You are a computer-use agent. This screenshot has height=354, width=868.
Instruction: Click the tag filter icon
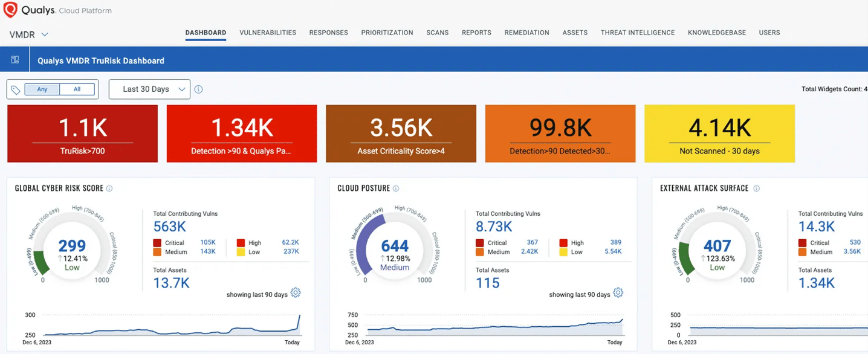click(x=16, y=89)
